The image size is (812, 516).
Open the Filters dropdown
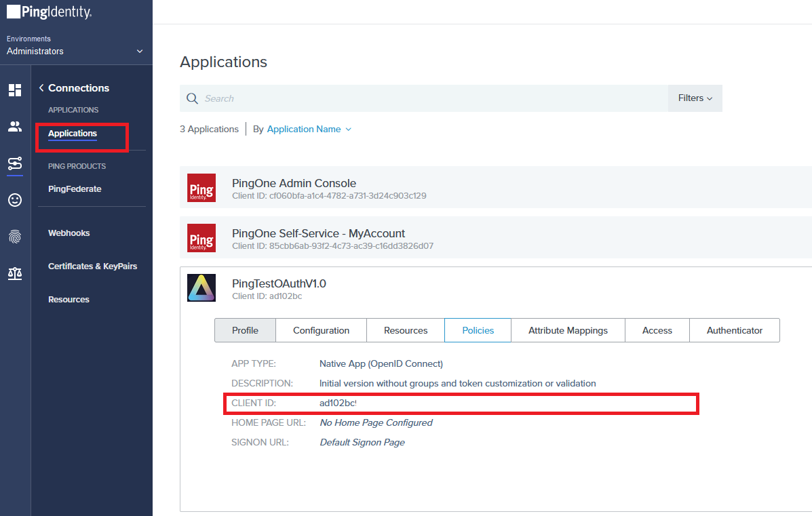694,98
